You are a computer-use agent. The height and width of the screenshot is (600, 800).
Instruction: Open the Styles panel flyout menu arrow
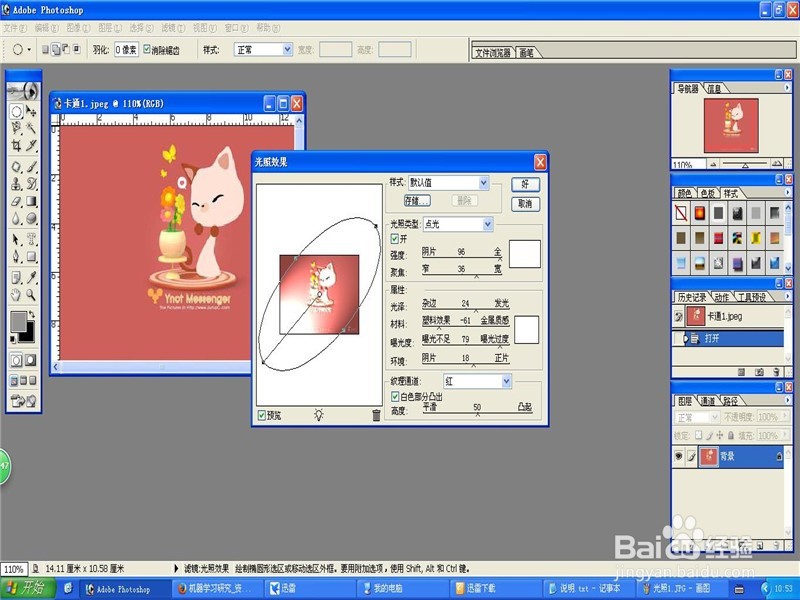pos(787,192)
